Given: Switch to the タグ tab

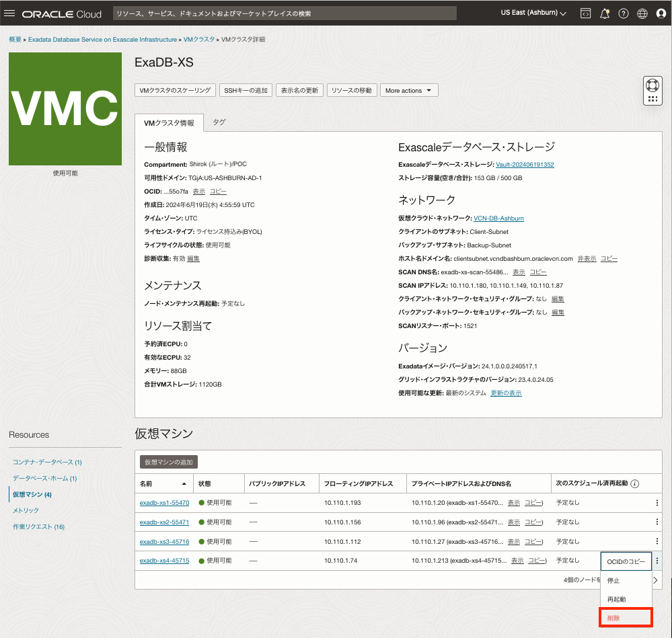Looking at the screenshot, I should (219, 122).
